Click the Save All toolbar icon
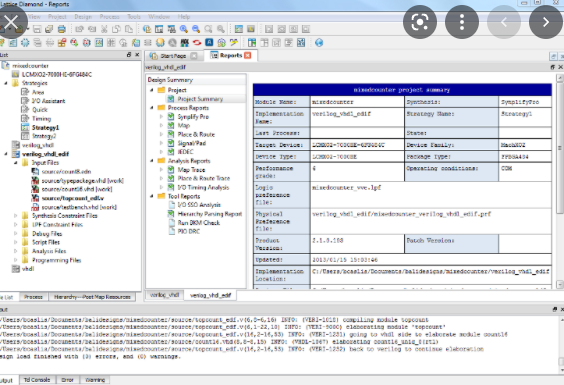 point(49,29)
